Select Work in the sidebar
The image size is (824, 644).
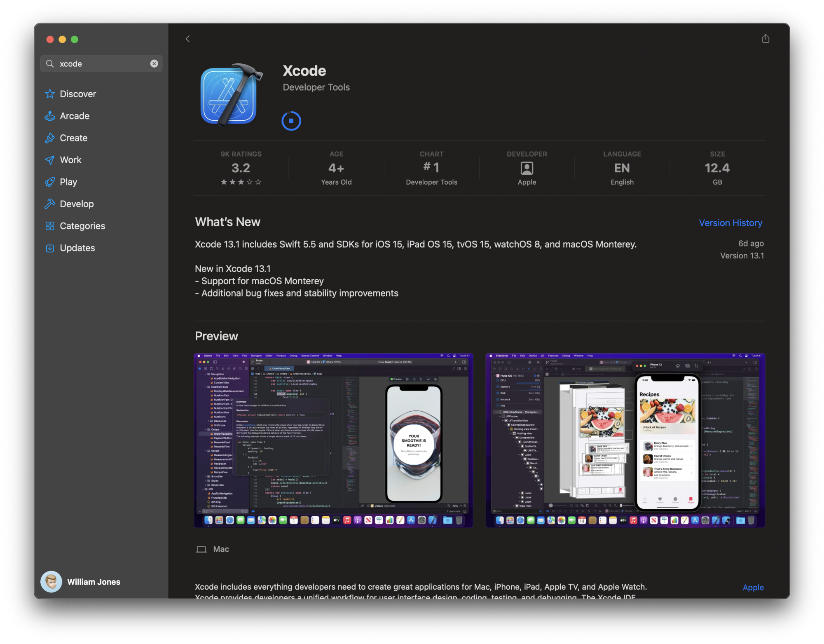tap(70, 160)
